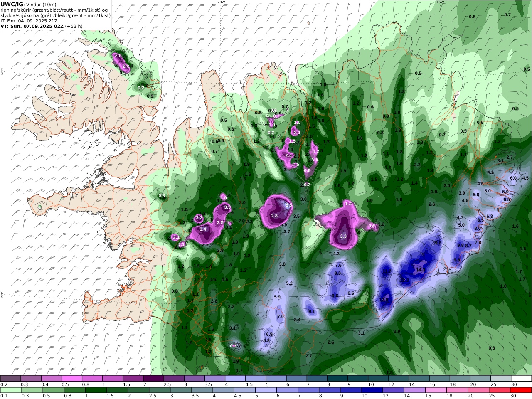The image size is (532, 399).
Task: Click the red rain swatch labeled 30
Action: pos(522,390)
